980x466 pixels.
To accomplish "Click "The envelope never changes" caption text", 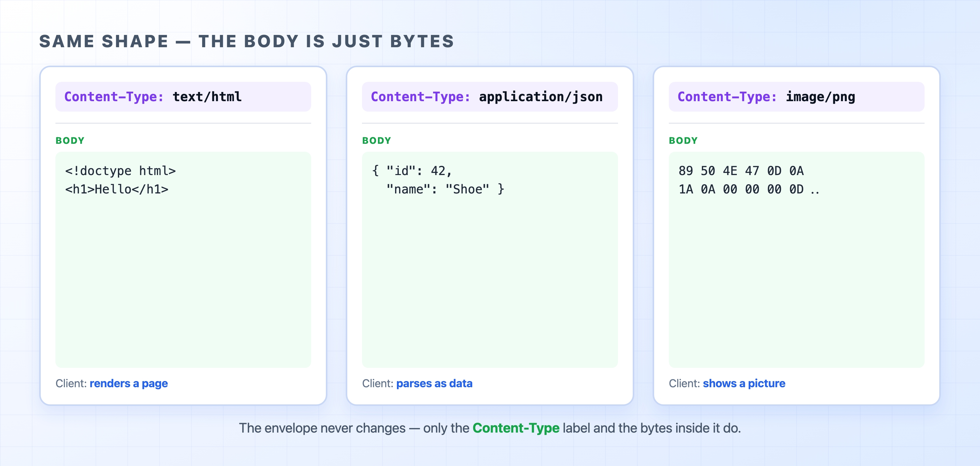I will tap(322, 428).
